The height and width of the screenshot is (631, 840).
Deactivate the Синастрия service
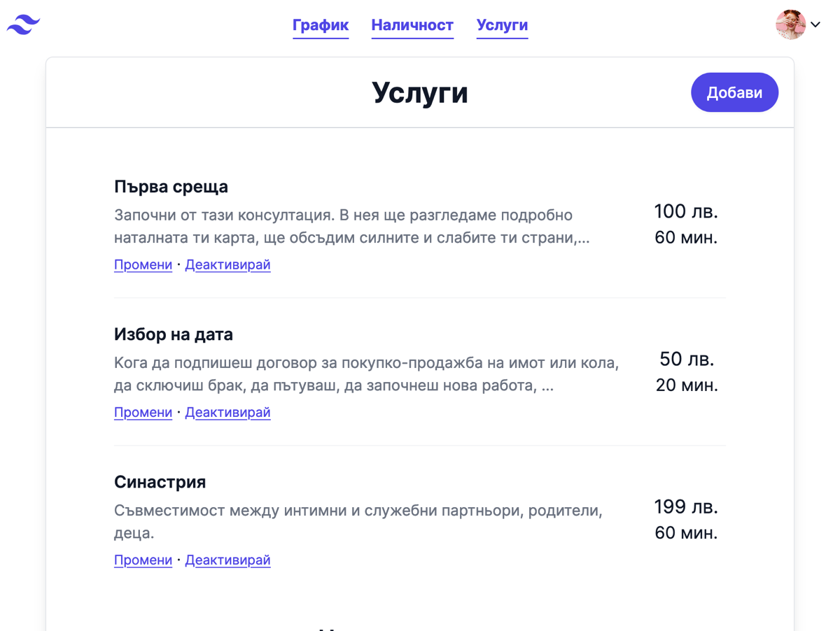(227, 560)
